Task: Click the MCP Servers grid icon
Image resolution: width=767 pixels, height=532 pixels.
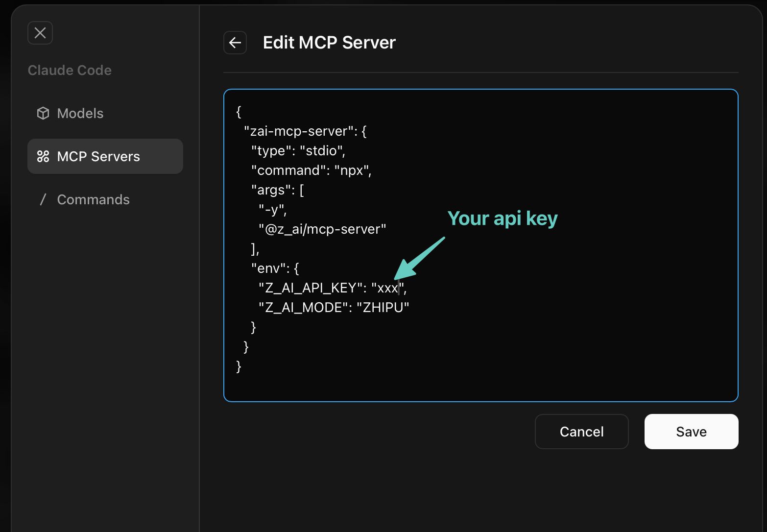Action: point(43,156)
